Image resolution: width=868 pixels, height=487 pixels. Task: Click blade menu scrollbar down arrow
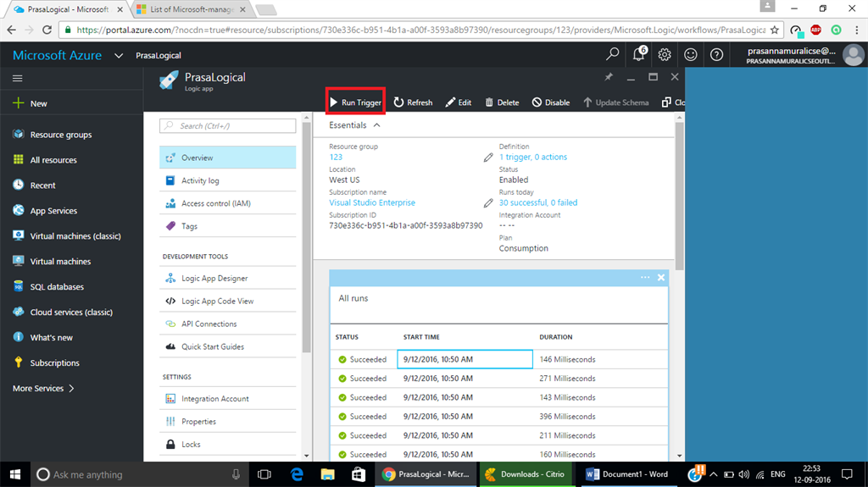click(x=307, y=456)
